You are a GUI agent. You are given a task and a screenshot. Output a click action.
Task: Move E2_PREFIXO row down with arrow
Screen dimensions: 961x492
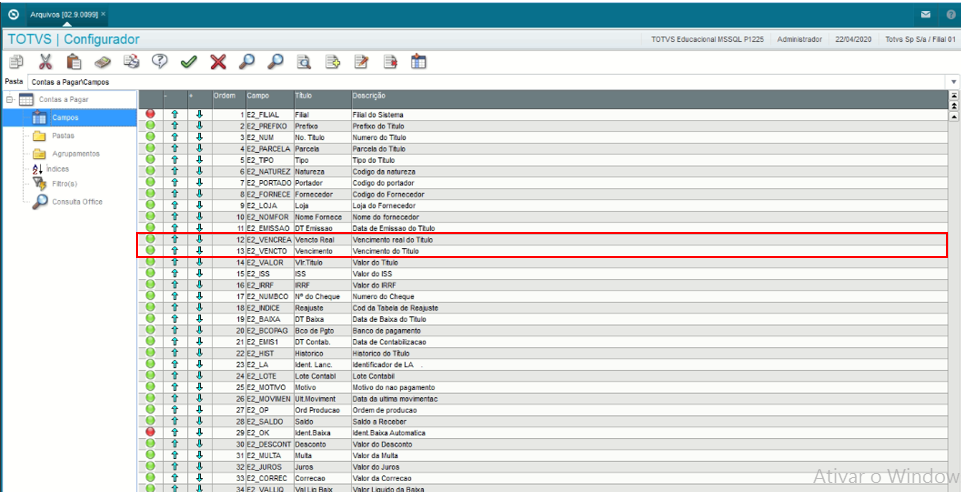coord(199,126)
